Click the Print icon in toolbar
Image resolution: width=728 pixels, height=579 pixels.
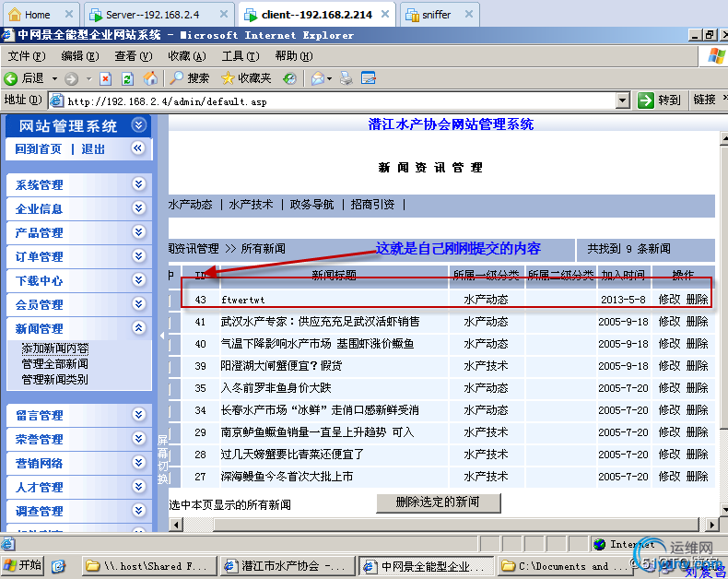pyautogui.click(x=346, y=78)
